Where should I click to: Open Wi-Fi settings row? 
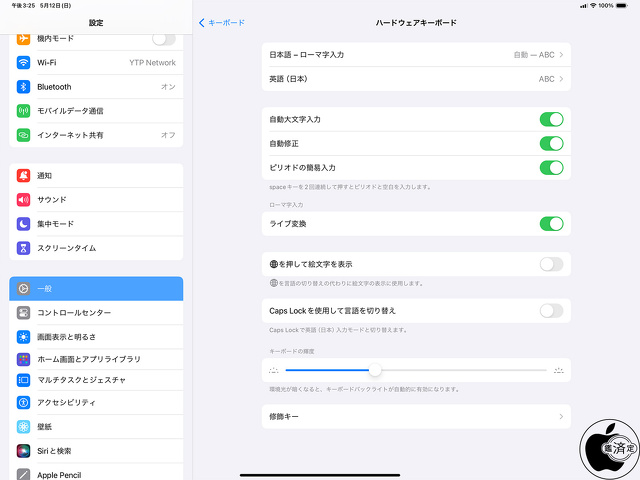tap(96, 62)
